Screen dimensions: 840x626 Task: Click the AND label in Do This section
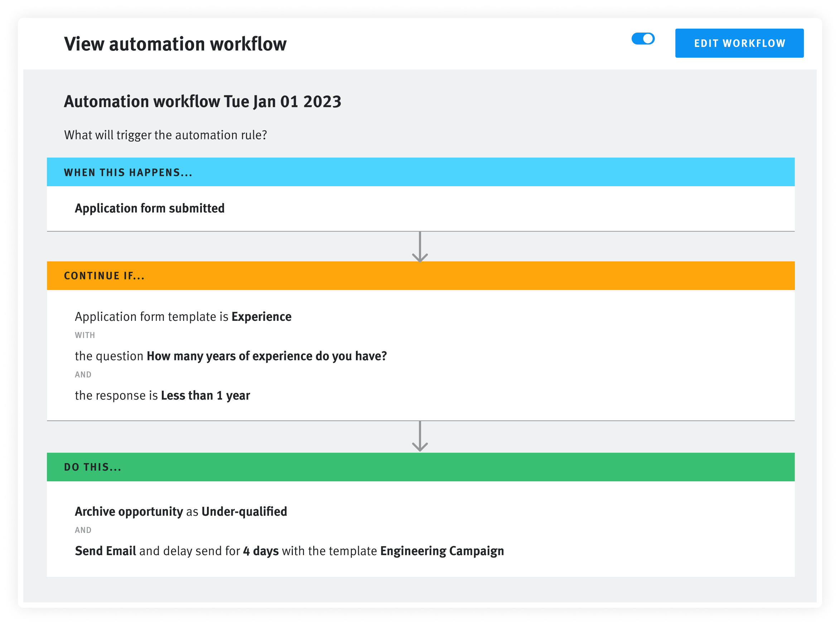coord(83,530)
